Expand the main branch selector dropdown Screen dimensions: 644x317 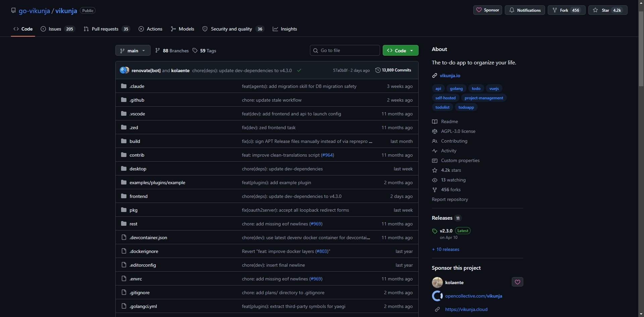(133, 51)
